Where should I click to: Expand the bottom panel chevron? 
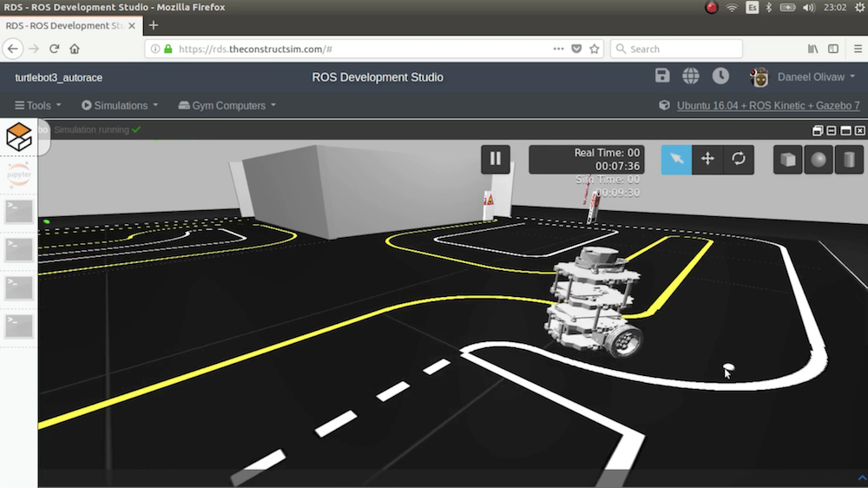point(862,478)
